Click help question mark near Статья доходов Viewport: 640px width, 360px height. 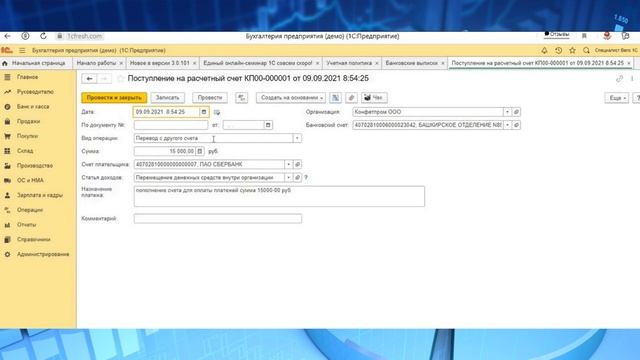[306, 178]
